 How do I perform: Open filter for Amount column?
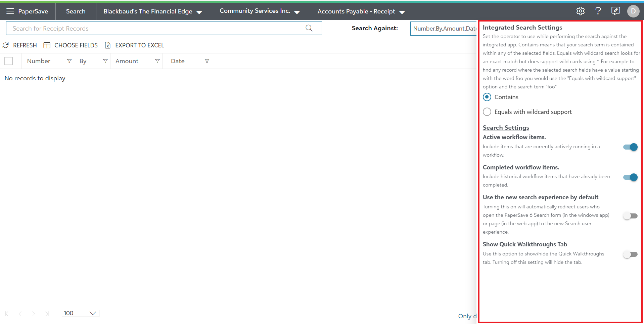tap(157, 61)
